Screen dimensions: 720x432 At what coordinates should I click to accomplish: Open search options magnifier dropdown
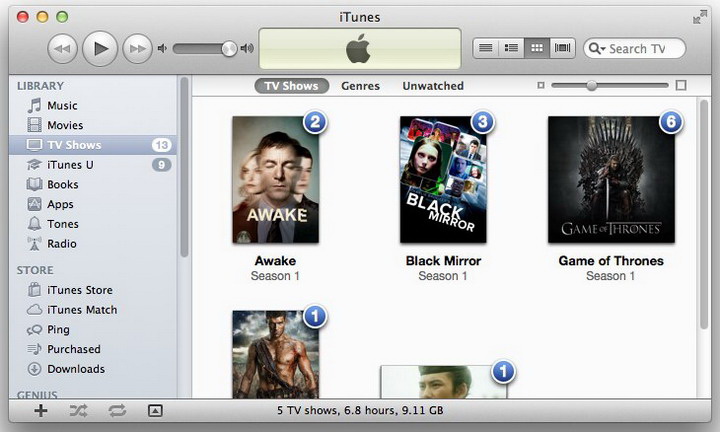click(597, 48)
